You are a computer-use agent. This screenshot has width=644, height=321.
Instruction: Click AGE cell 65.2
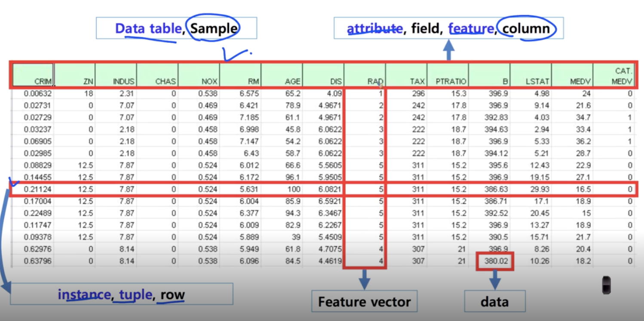point(293,93)
